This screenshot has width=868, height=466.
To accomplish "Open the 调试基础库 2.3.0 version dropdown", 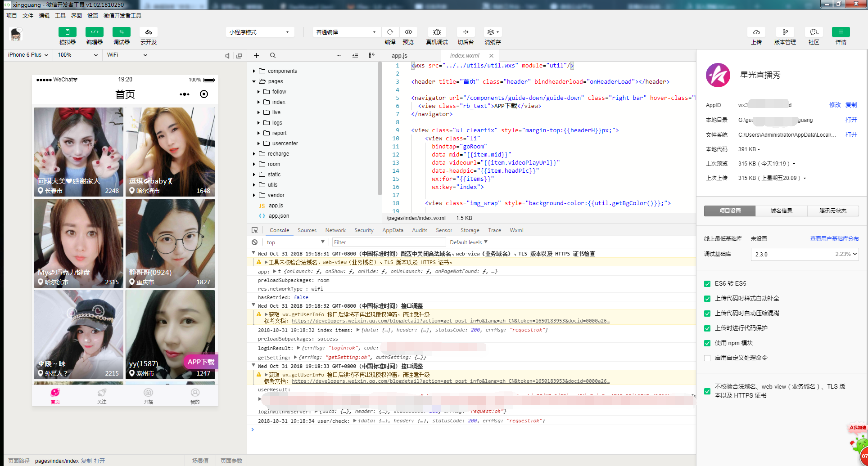I will 804,254.
